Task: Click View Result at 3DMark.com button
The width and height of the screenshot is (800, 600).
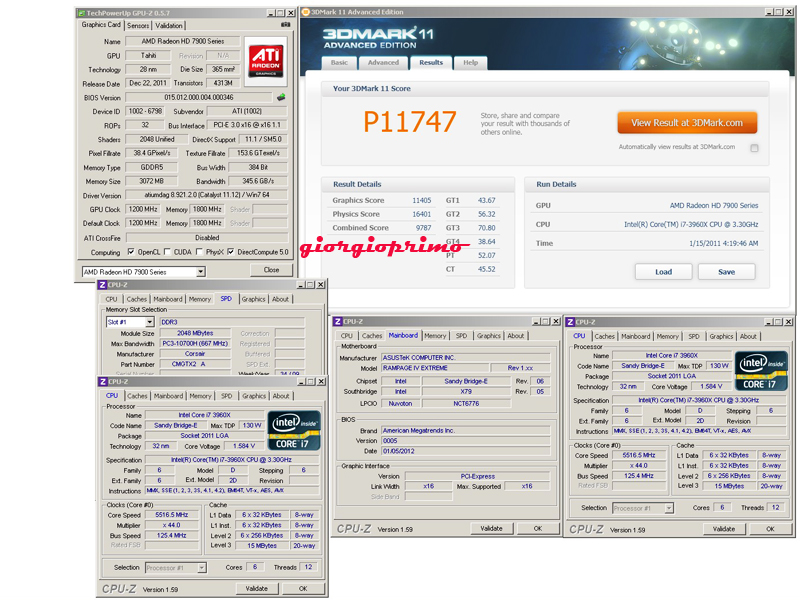Action: [687, 123]
